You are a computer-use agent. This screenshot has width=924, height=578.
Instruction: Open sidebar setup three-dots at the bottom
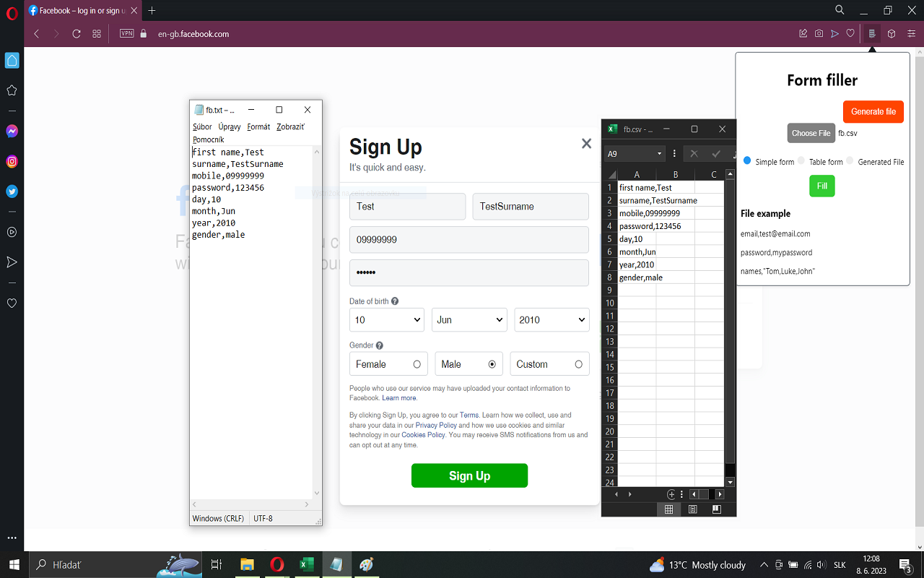point(12,538)
